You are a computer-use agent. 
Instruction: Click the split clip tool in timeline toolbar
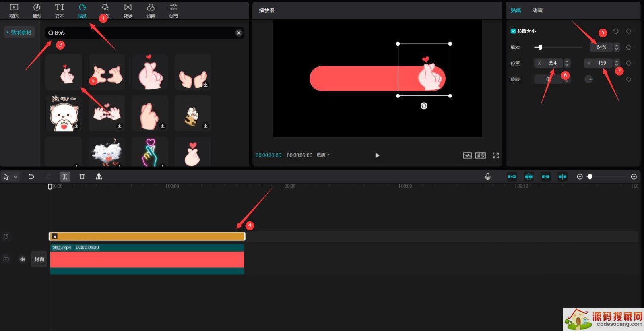(65, 176)
